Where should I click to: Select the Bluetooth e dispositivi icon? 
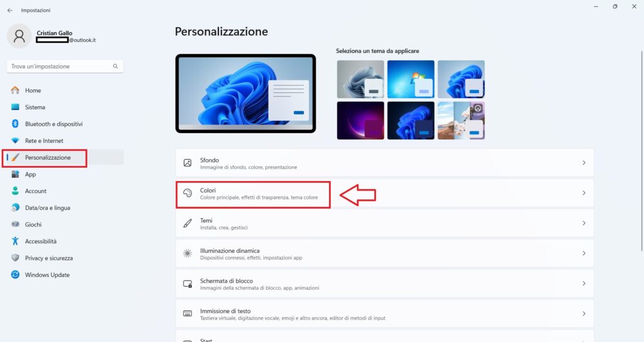(15, 124)
